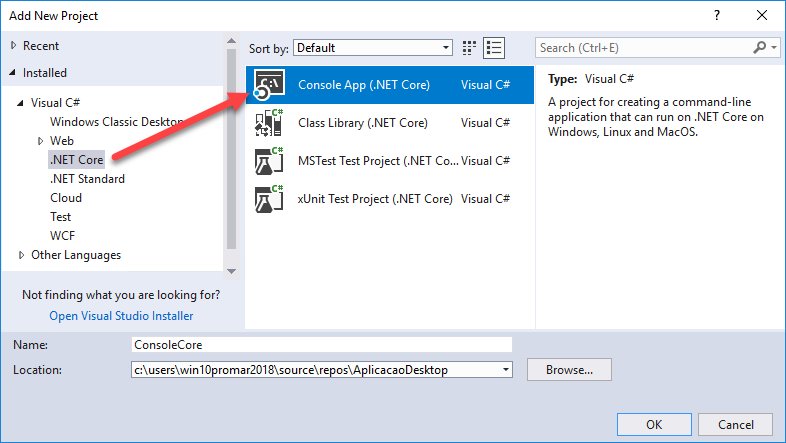The height and width of the screenshot is (443, 786).
Task: Click the category tree scrollbar thumb
Action: [231, 149]
